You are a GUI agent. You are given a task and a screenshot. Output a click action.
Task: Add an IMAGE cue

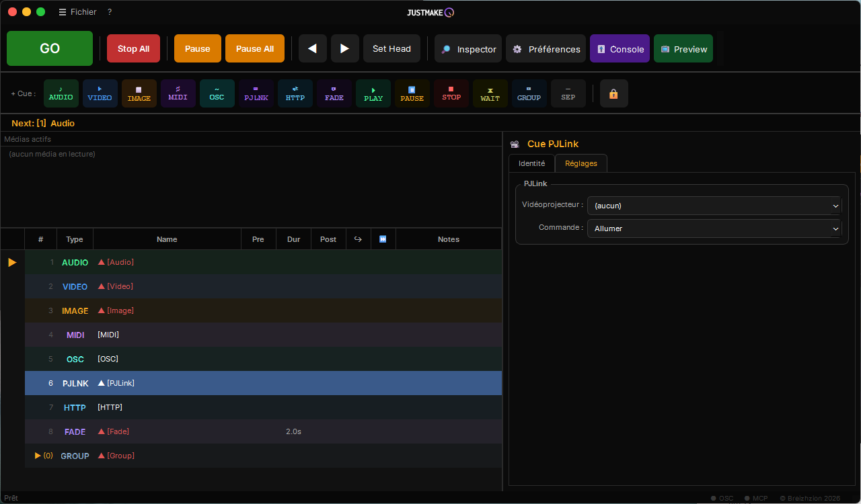tap(139, 93)
